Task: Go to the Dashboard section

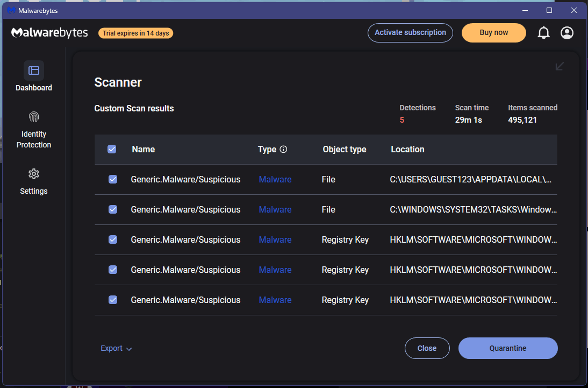Action: (x=34, y=76)
